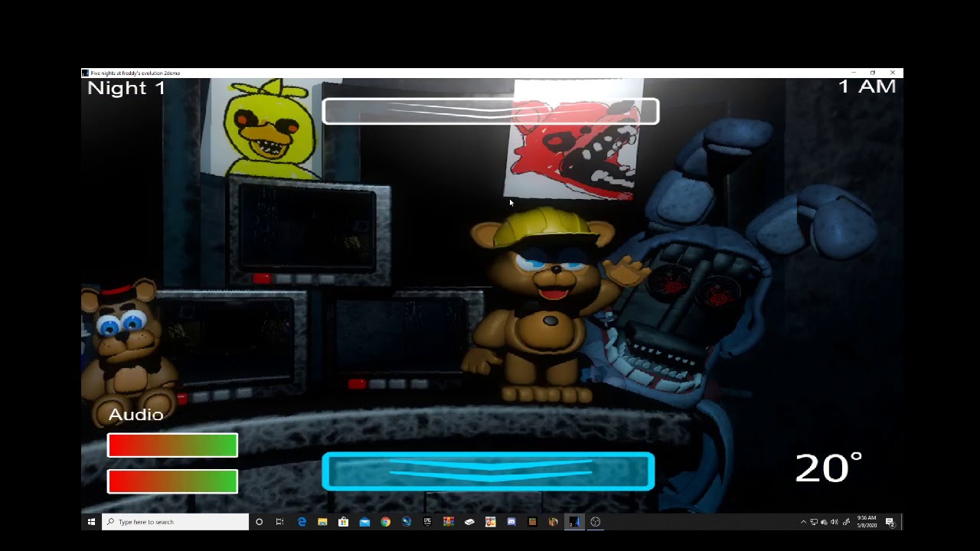Show hidden system tray icons
This screenshot has width=980, height=551.
pos(803,522)
